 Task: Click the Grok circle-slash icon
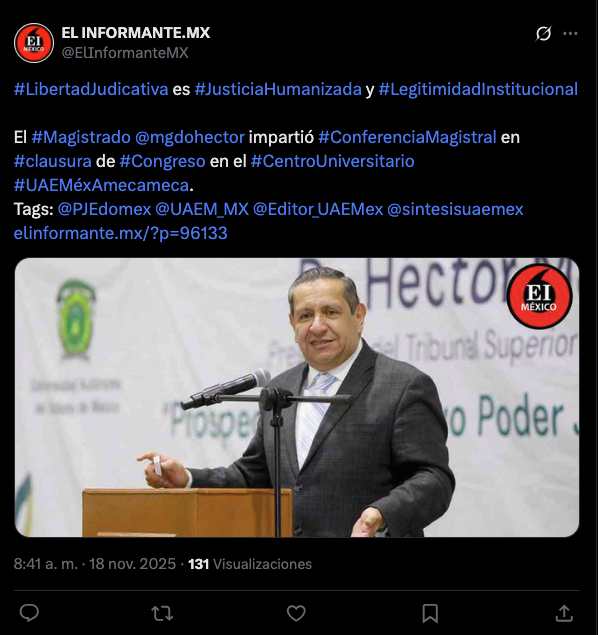543,33
